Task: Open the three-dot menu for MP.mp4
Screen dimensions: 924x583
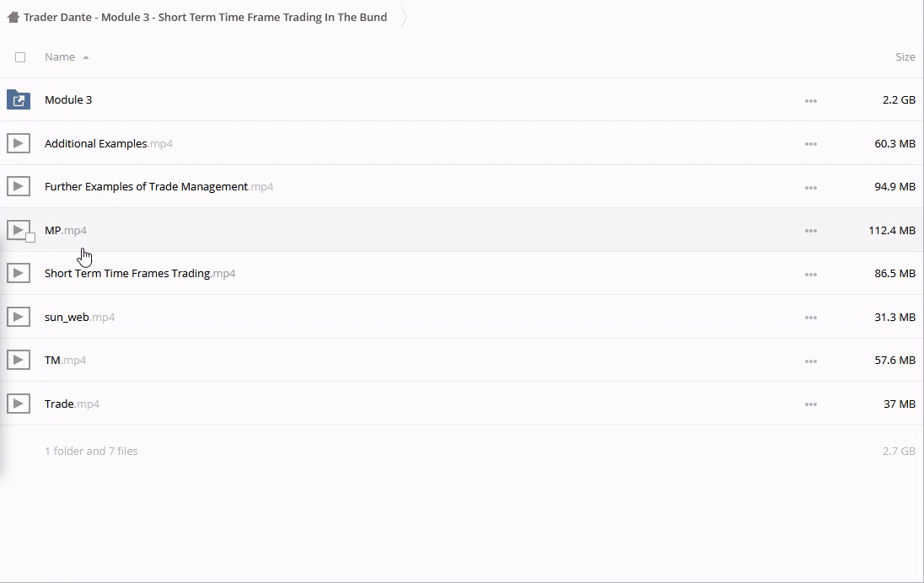Action: (x=810, y=231)
